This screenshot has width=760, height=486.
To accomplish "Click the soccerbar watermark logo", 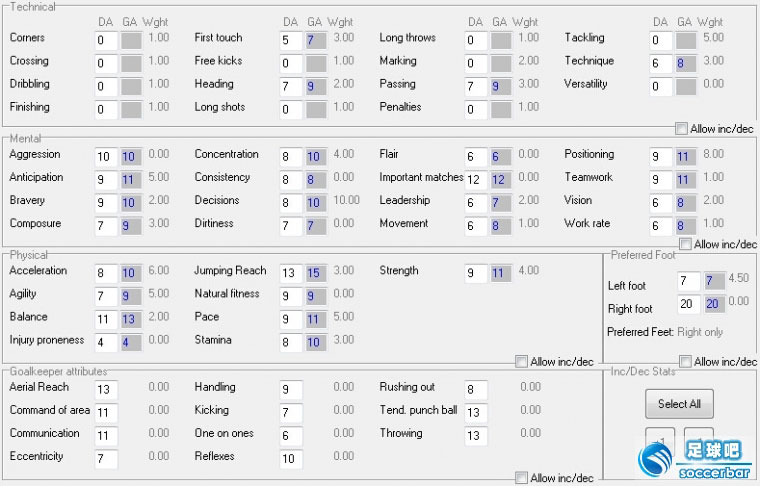I will pyautogui.click(x=696, y=458).
